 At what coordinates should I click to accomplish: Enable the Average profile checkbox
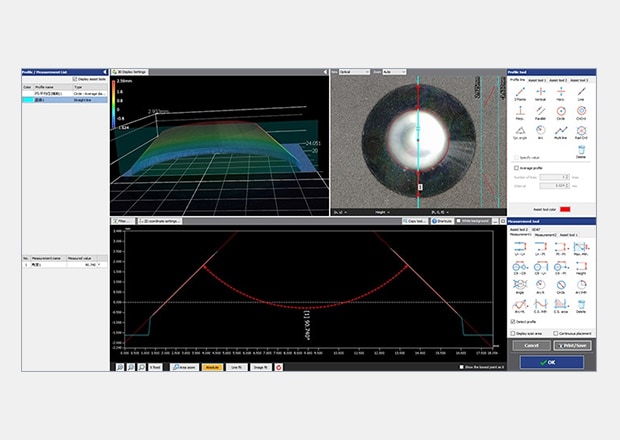516,168
